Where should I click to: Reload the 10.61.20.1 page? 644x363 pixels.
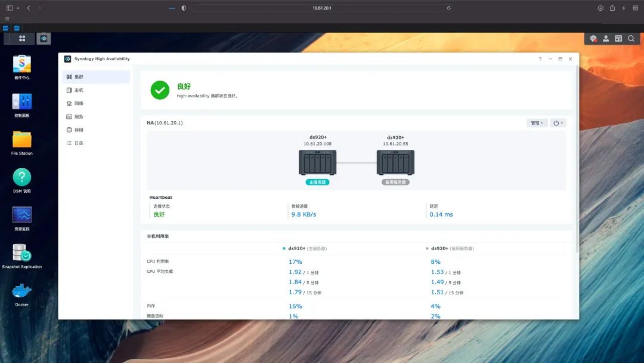[449, 8]
